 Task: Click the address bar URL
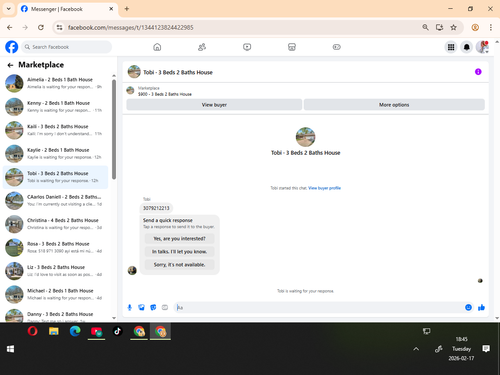click(x=130, y=27)
